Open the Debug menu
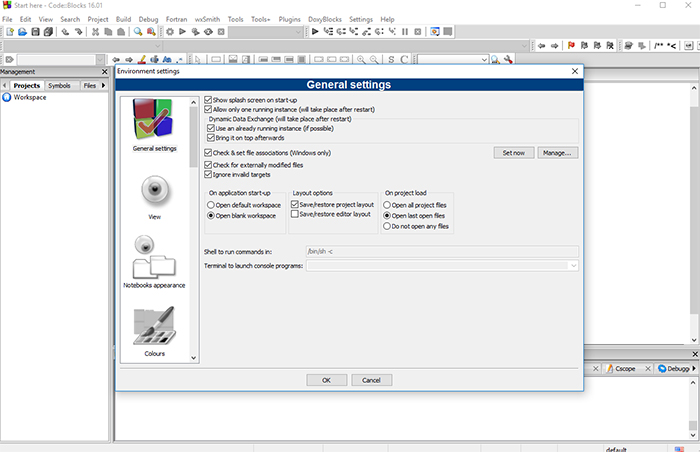Image resolution: width=700 pixels, height=452 pixels. tap(148, 19)
